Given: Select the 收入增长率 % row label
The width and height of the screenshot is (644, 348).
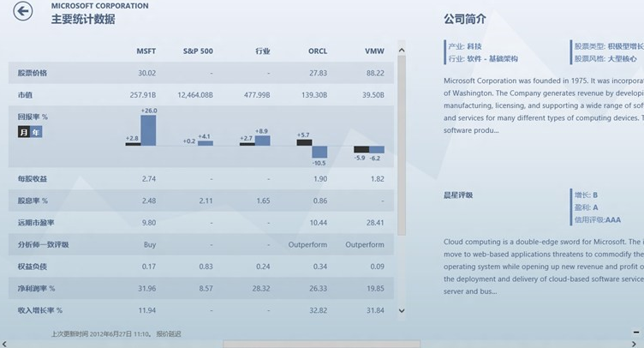Looking at the screenshot, I should click(40, 310).
